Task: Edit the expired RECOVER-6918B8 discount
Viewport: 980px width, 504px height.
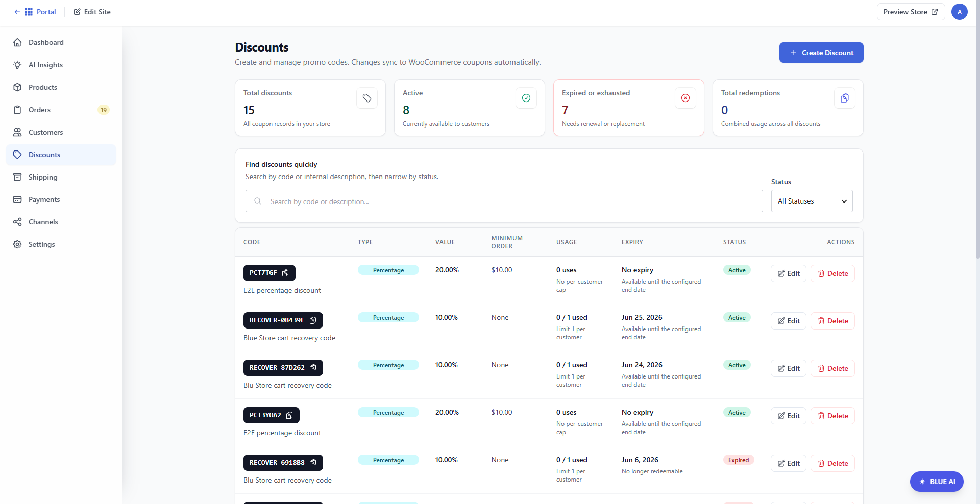Action: coord(789,463)
